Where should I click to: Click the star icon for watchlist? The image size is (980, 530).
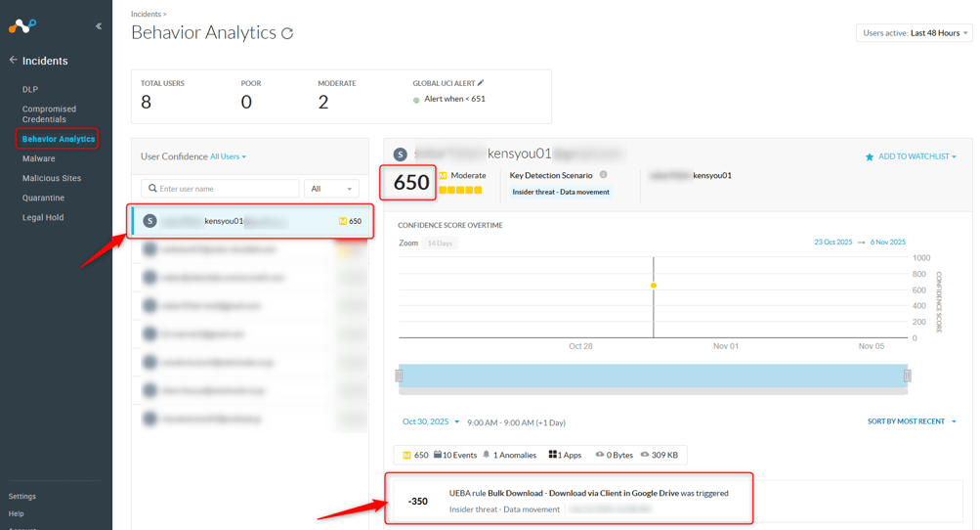coord(870,156)
